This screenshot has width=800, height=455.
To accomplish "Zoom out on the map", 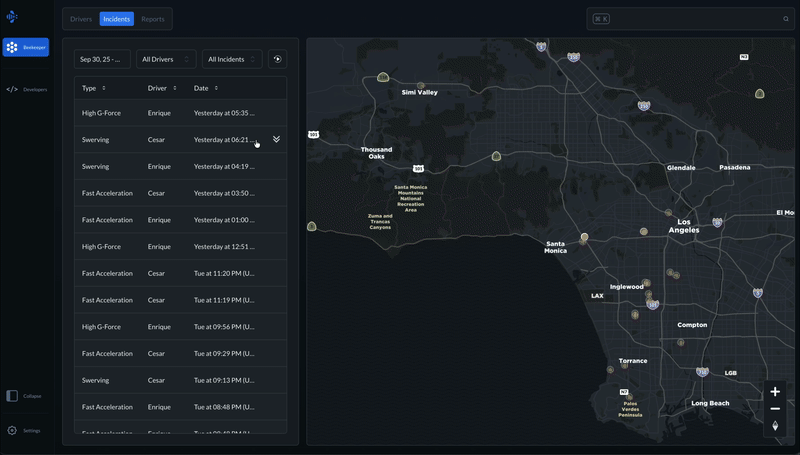I will point(775,409).
